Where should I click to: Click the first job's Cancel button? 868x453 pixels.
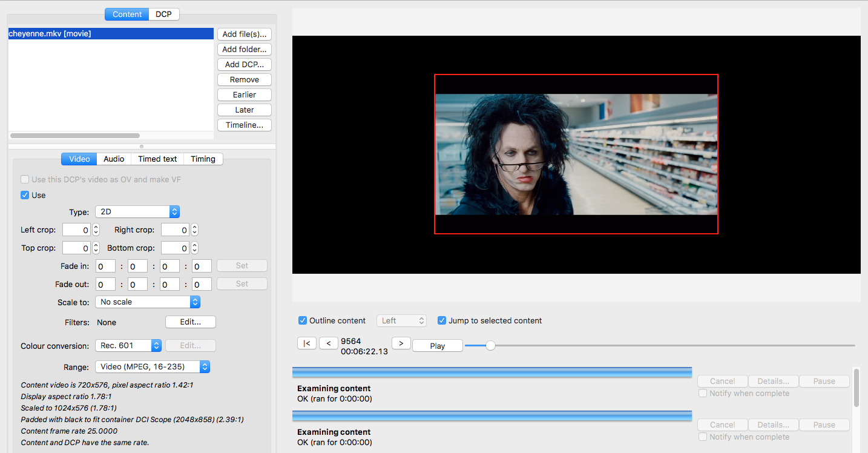(723, 381)
